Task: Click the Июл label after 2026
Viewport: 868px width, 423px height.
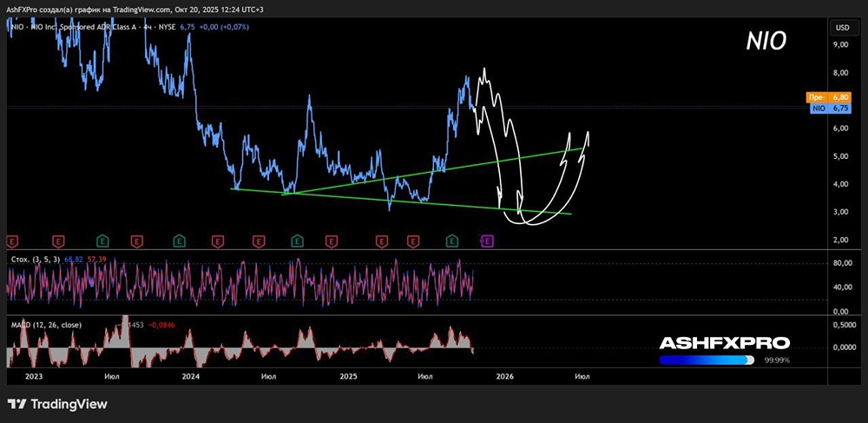Action: coord(582,376)
